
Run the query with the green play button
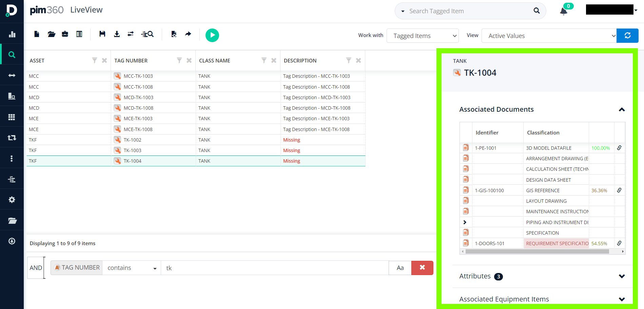coord(212,35)
